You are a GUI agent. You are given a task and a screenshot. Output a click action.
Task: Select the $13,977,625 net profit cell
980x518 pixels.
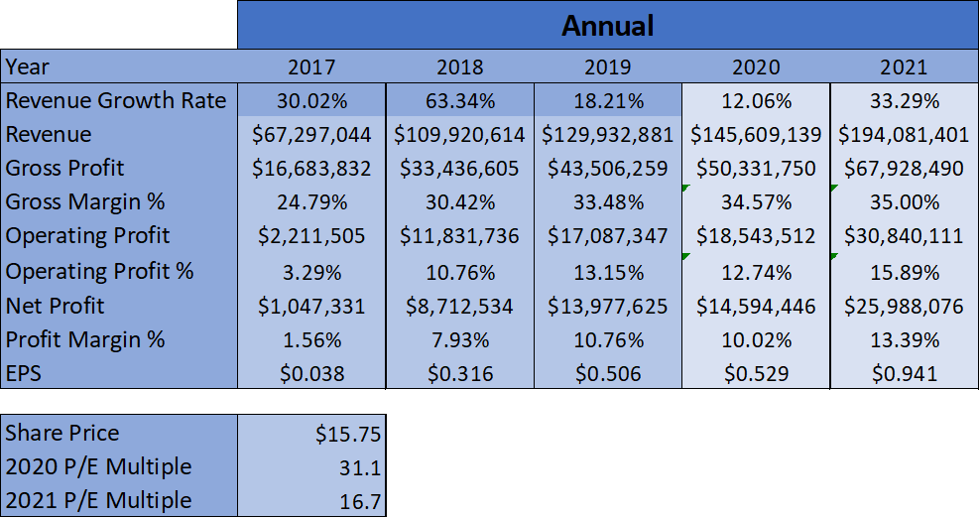coord(608,306)
